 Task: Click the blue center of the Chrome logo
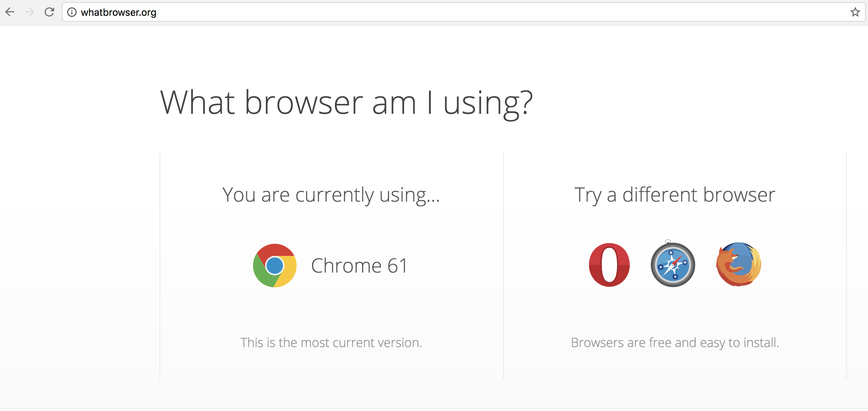click(275, 266)
